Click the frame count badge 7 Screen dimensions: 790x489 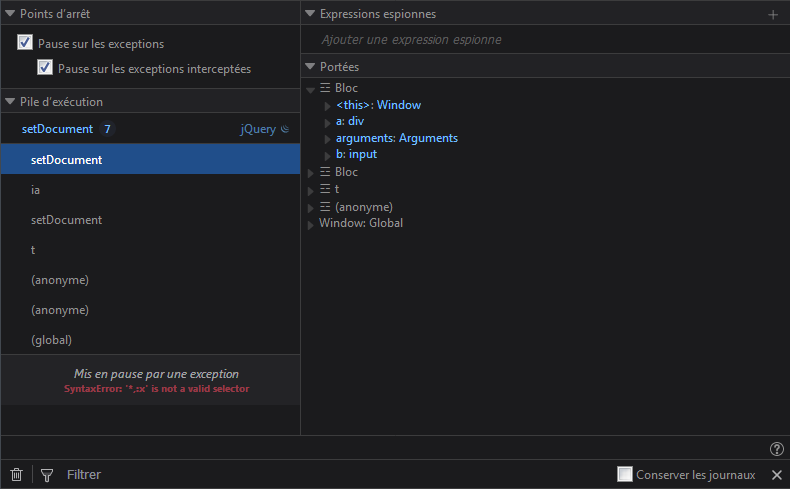tap(107, 129)
